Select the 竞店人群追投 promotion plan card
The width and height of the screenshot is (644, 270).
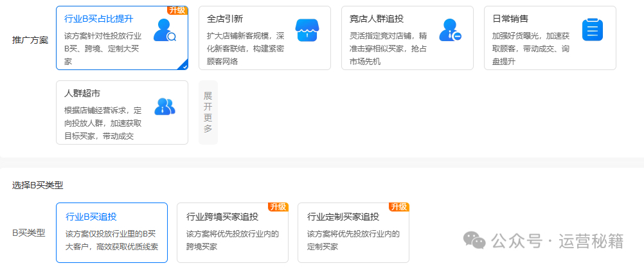[407, 38]
